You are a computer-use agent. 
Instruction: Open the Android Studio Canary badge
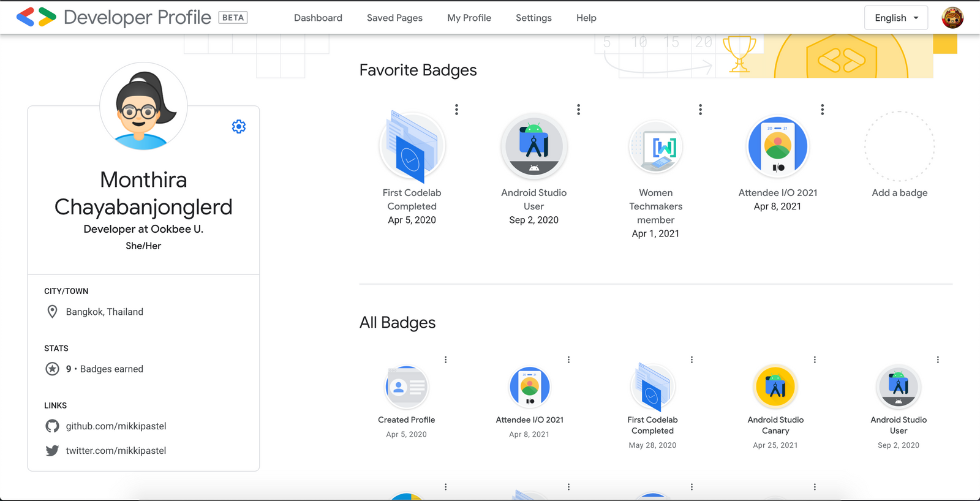pyautogui.click(x=775, y=387)
